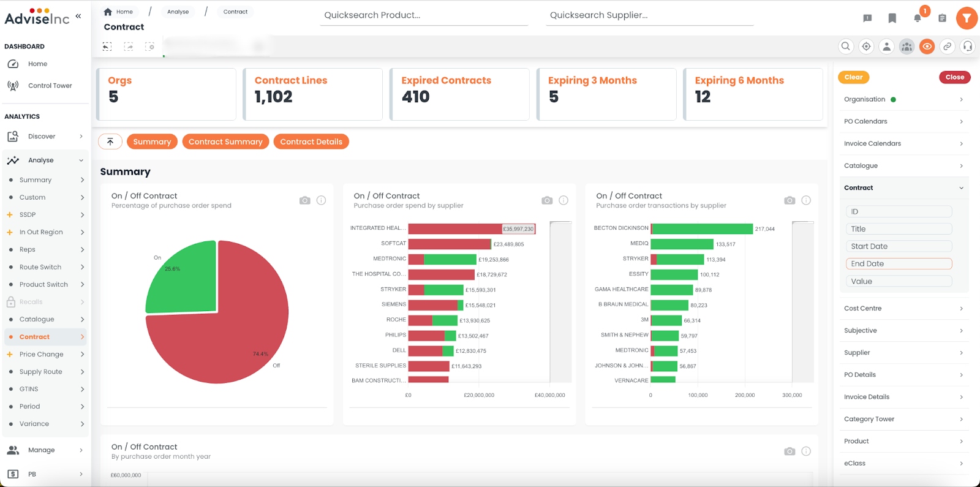Screen dimensions: 980x487
Task: Expand the Invoice Calendars filter
Action: tap(903, 143)
